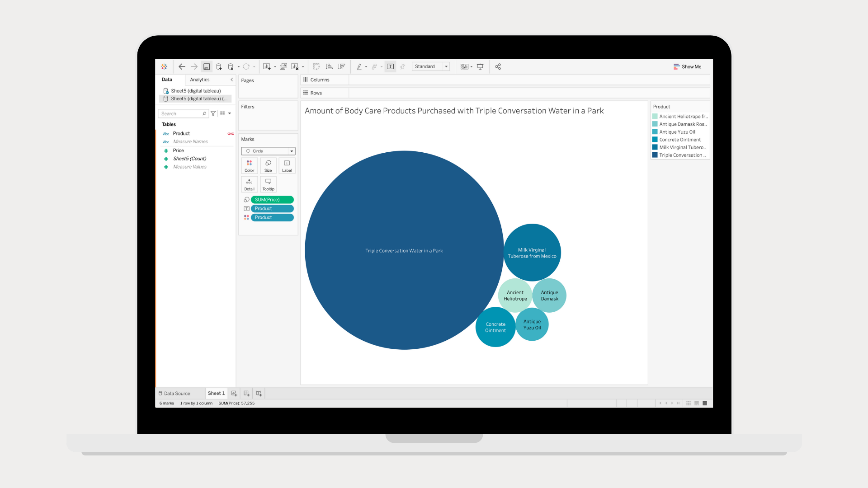This screenshot has height=488, width=868.
Task: Click the Sort Ascending icon
Action: coord(329,66)
